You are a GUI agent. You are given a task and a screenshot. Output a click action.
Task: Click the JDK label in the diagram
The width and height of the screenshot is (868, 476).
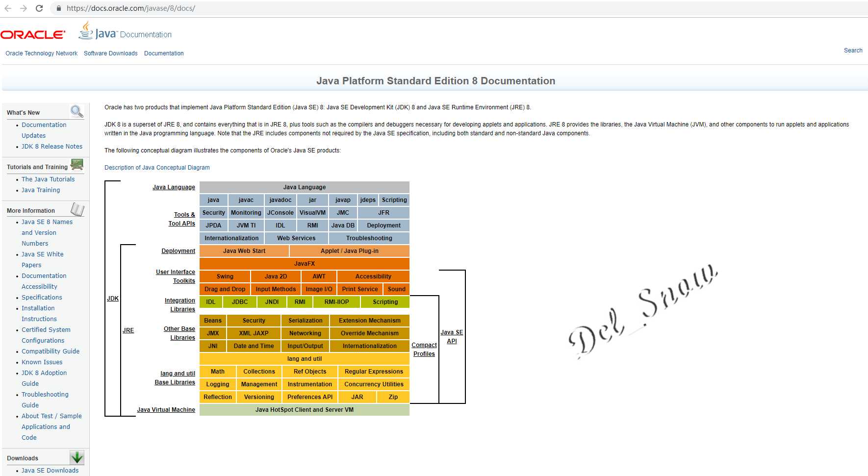coord(113,299)
